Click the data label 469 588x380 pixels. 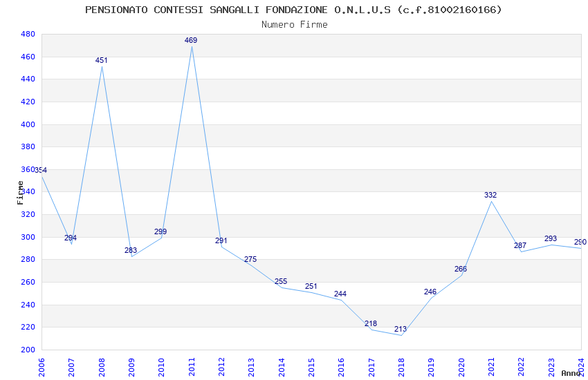click(191, 40)
